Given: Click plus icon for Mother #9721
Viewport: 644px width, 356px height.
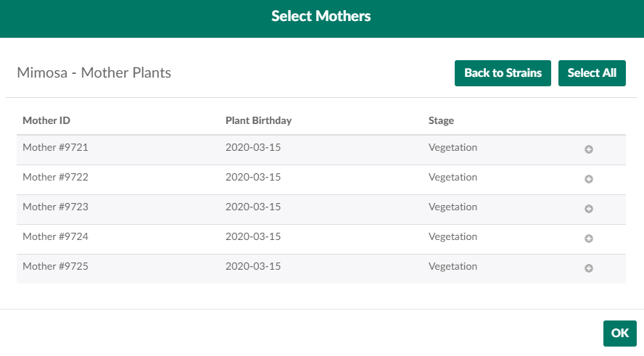Looking at the screenshot, I should [x=589, y=149].
